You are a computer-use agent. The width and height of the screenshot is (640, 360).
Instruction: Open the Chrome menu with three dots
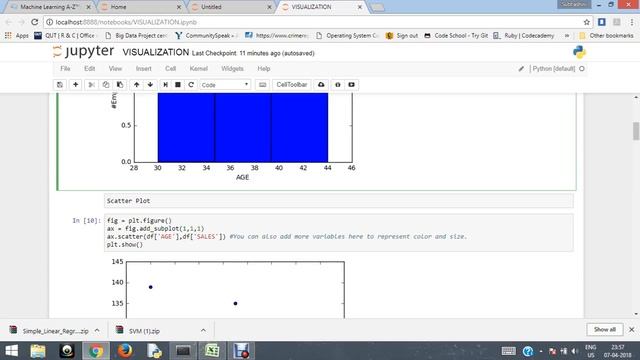click(631, 22)
